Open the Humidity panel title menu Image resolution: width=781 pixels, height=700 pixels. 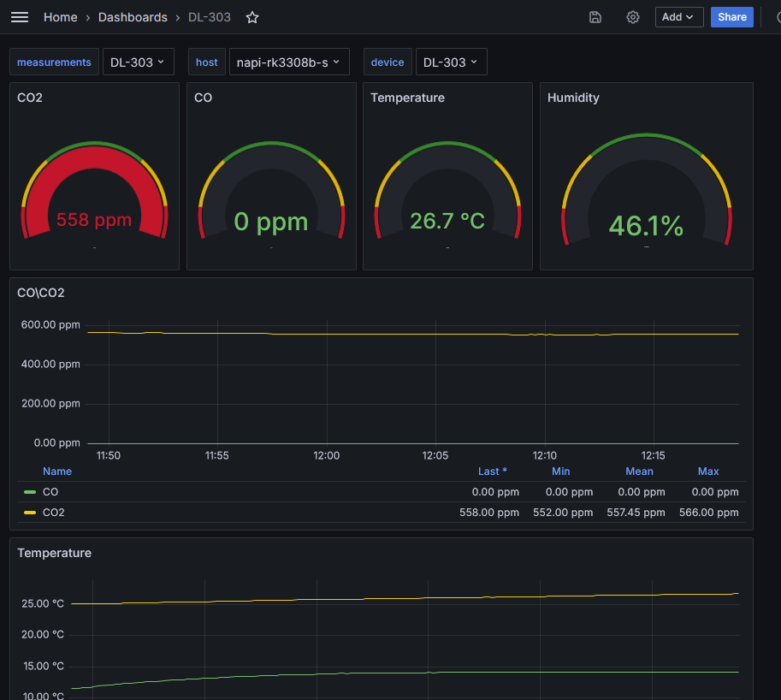(x=573, y=98)
